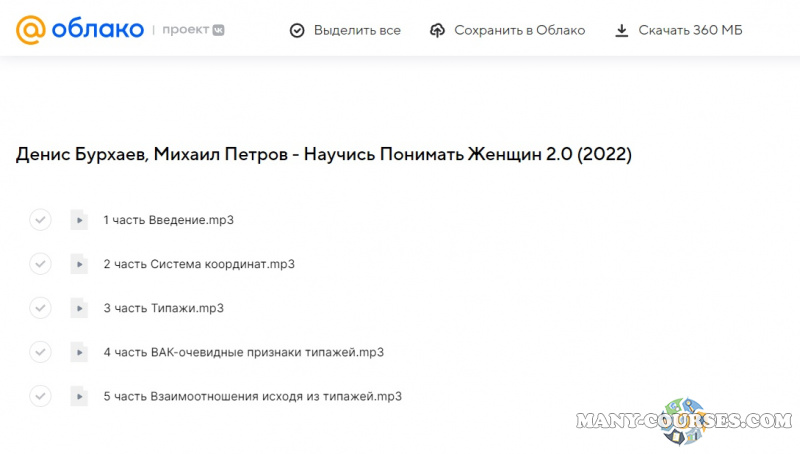Click the download arrow icon
This screenshot has height=454, width=800.
click(622, 30)
